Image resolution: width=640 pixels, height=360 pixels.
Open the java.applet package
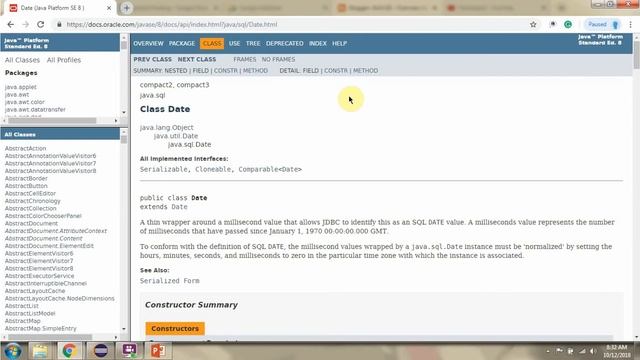point(20,87)
